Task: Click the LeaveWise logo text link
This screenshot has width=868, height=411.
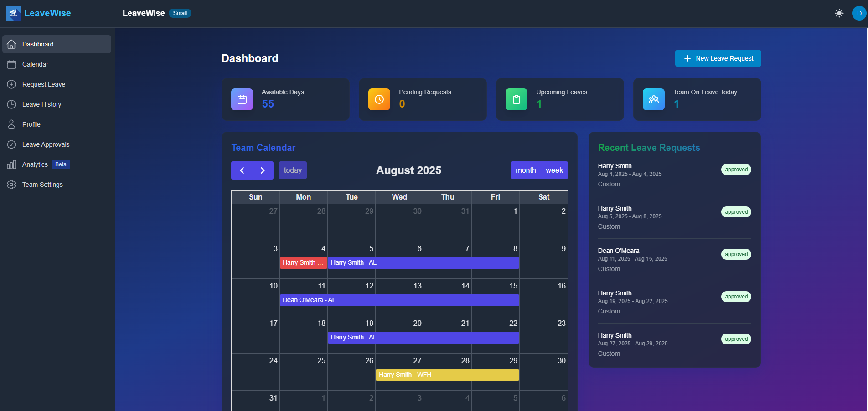Action: click(x=47, y=13)
